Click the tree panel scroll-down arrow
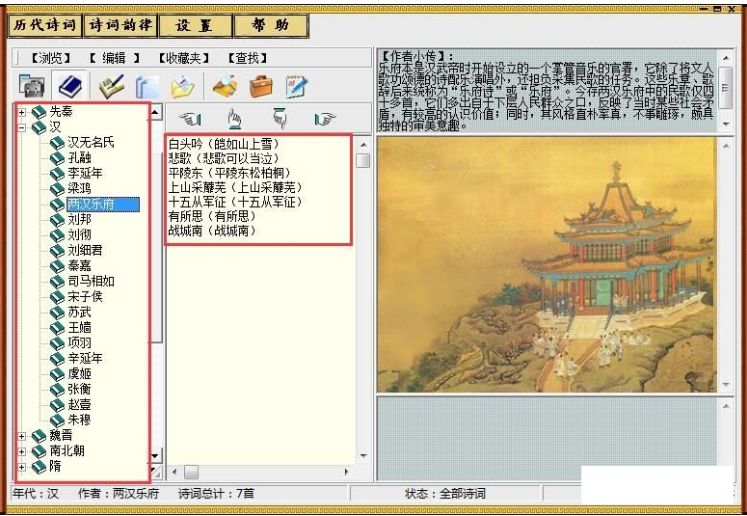 (x=156, y=455)
